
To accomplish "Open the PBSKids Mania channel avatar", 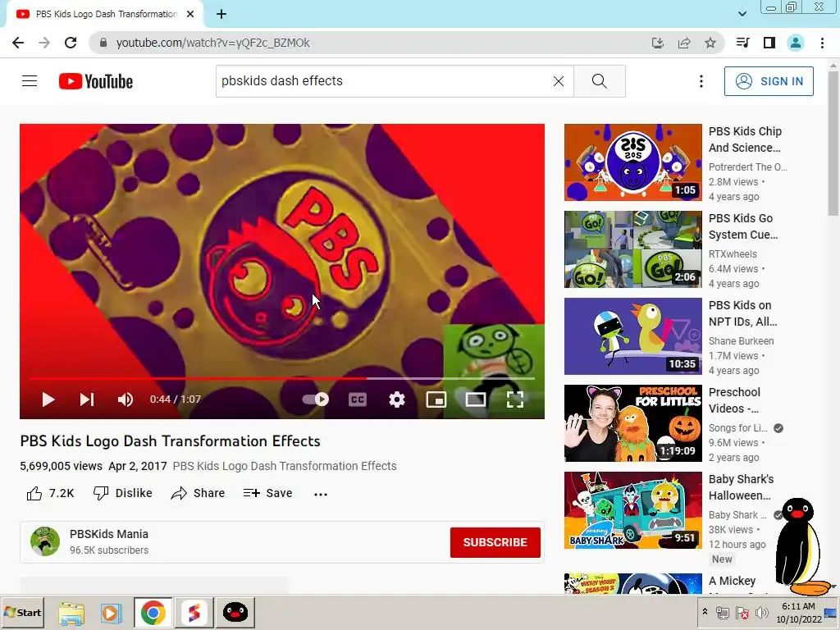I will click(45, 541).
